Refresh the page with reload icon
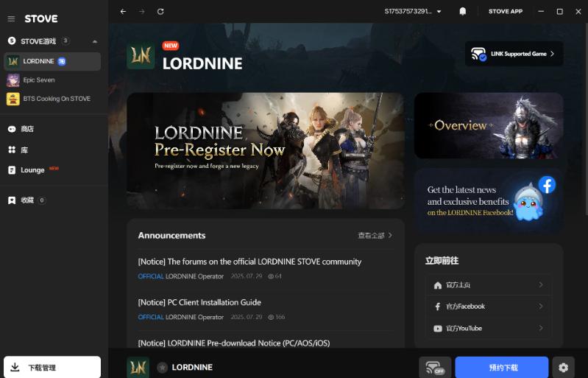The image size is (588, 378). point(160,12)
